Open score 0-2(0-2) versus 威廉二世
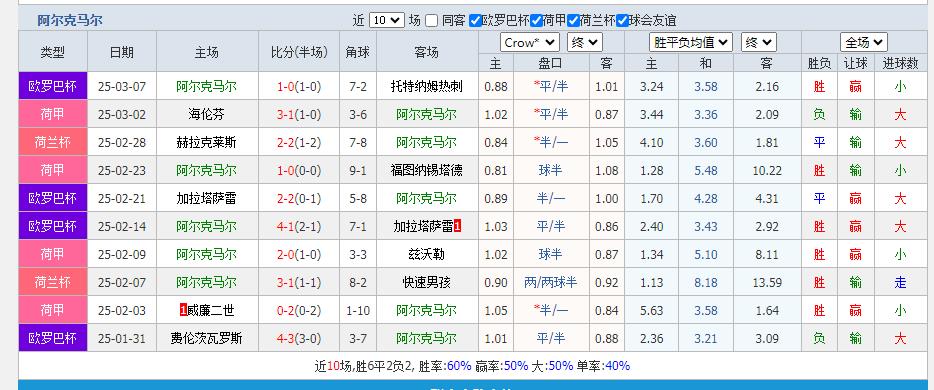This screenshot has width=934, height=390. click(x=299, y=310)
